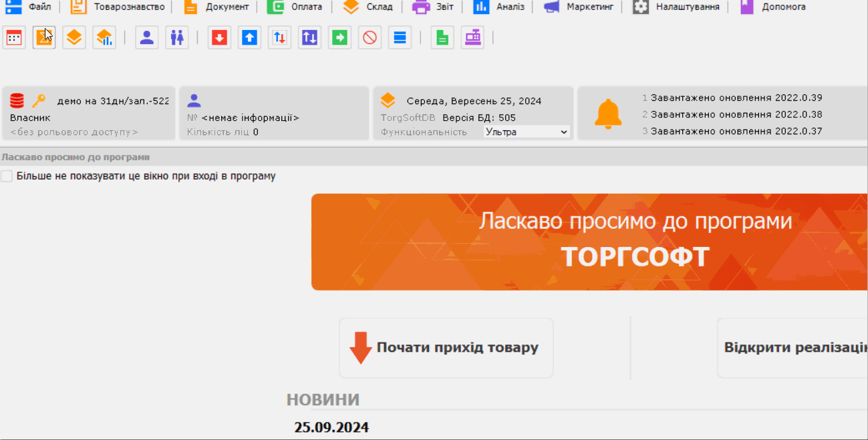Click the orange layers toolbar icon

coord(74,38)
